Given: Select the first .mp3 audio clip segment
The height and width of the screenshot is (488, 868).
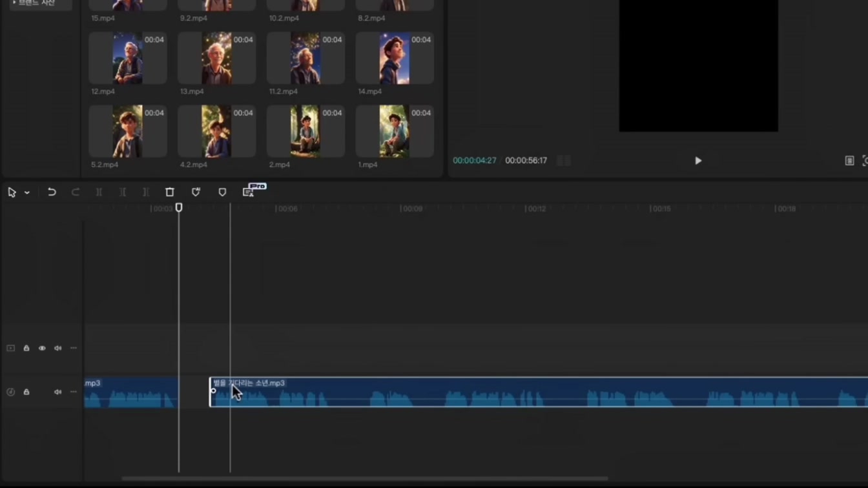Looking at the screenshot, I should 131,392.
